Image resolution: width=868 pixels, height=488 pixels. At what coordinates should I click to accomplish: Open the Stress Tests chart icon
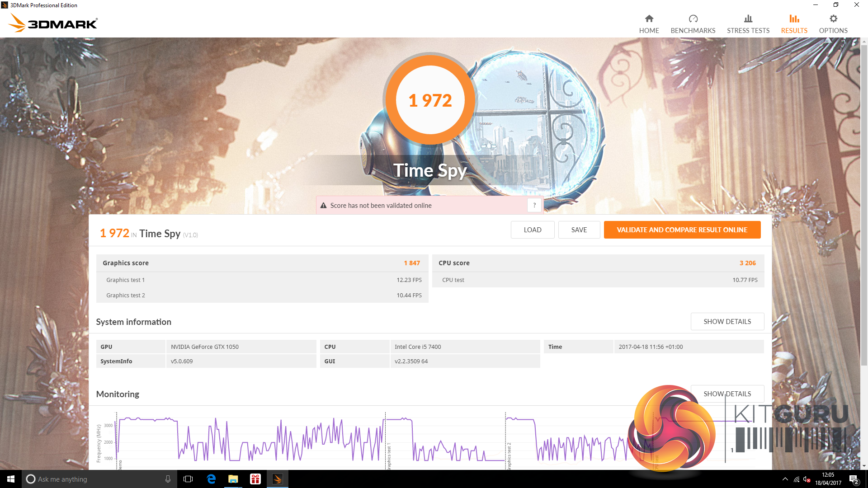[x=748, y=19]
